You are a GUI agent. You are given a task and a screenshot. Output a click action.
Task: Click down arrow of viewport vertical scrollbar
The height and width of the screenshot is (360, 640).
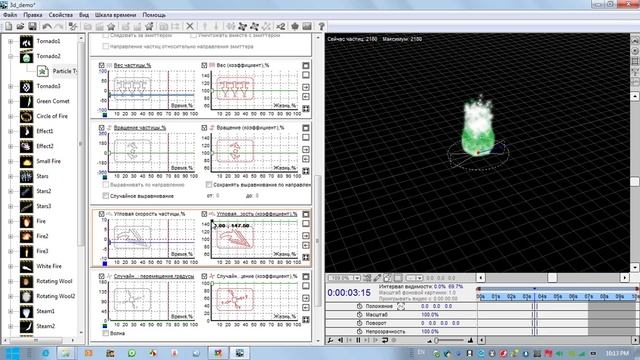click(x=635, y=268)
